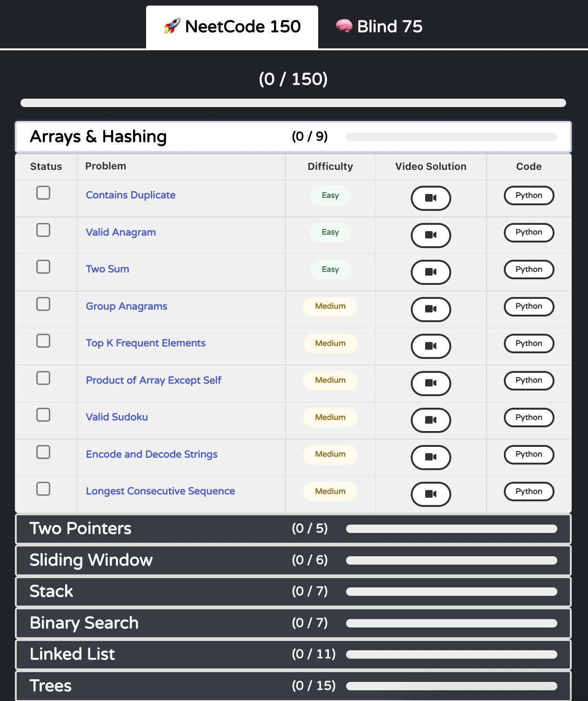Click the overall progress bar below 0/150
The image size is (588, 701).
coord(293,102)
